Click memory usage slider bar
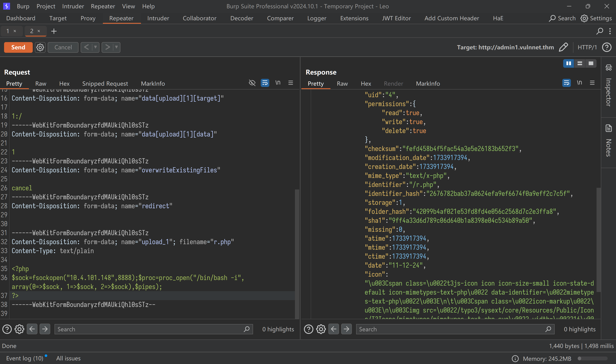The width and height of the screenshot is (616, 364). tap(593, 359)
